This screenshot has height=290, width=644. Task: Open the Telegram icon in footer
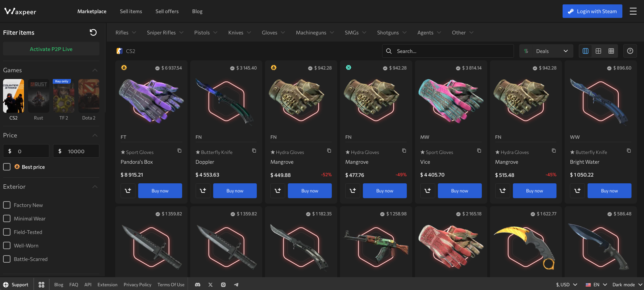coord(236,285)
